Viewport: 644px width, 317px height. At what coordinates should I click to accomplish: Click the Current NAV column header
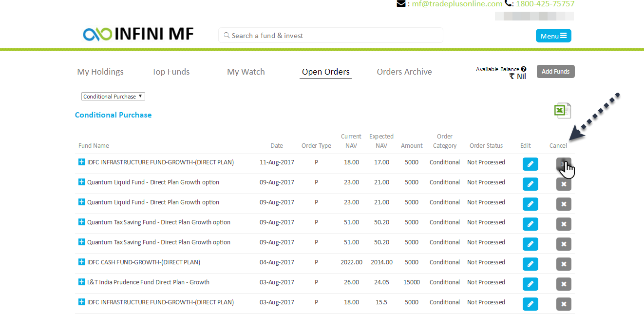tap(351, 141)
